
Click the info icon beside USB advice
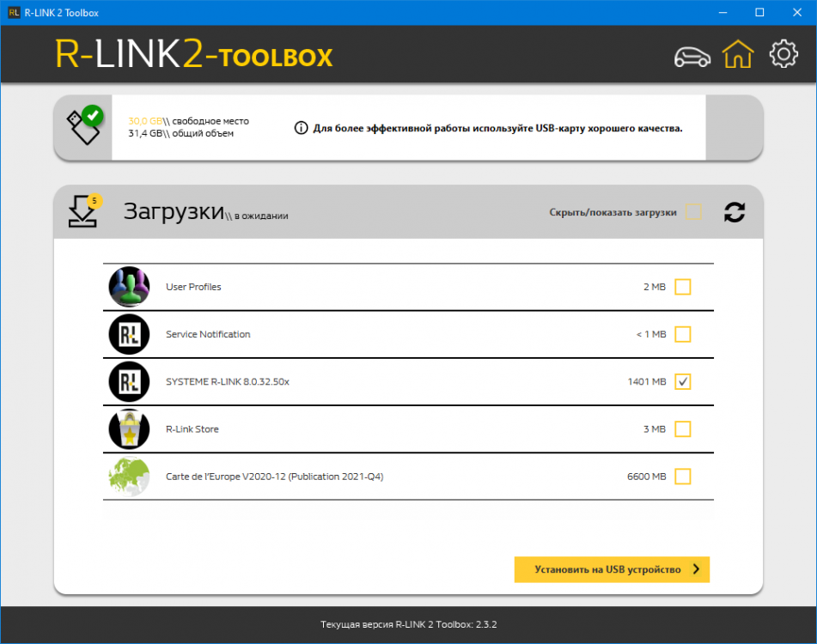click(x=302, y=128)
